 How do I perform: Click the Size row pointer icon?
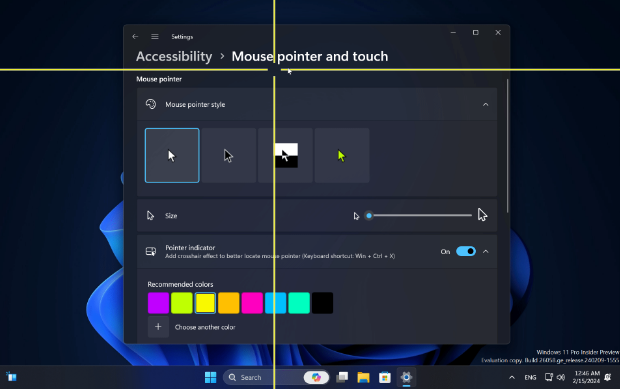(x=150, y=215)
